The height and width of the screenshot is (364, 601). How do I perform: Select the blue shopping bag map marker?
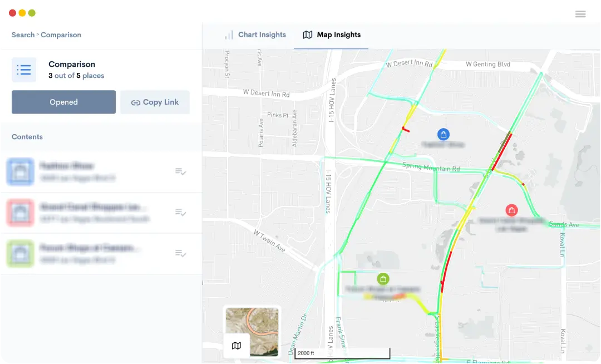click(x=444, y=135)
